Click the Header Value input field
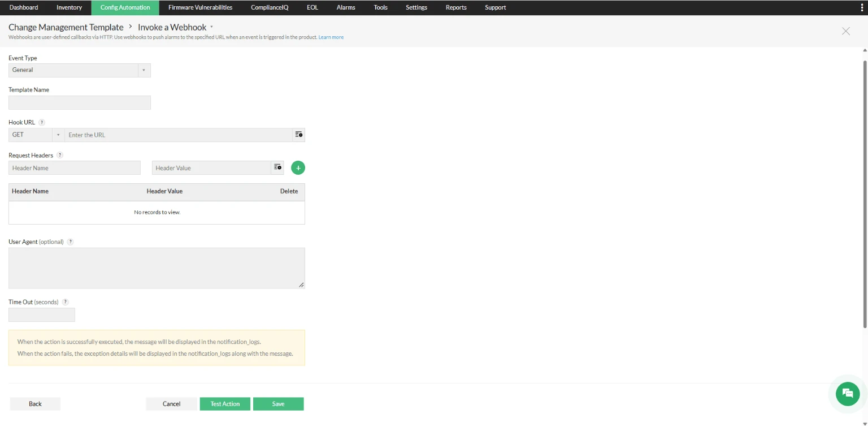Viewport: 868px width, 426px height. click(x=212, y=168)
